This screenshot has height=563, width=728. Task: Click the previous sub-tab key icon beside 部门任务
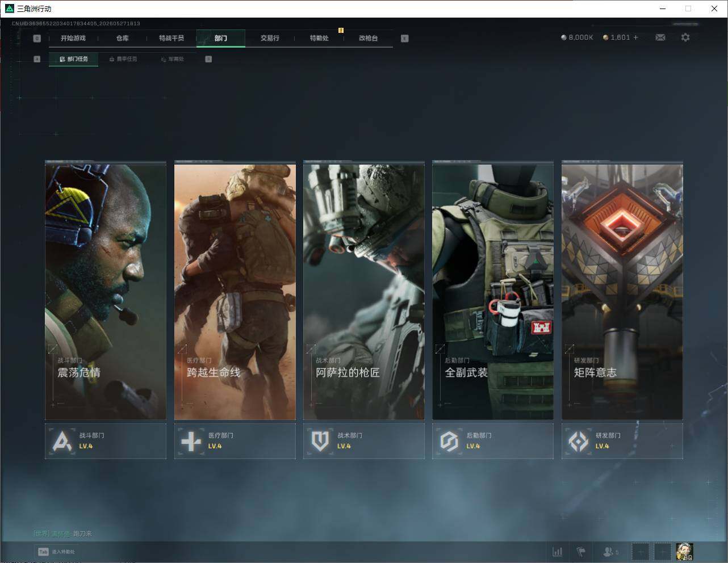point(37,59)
